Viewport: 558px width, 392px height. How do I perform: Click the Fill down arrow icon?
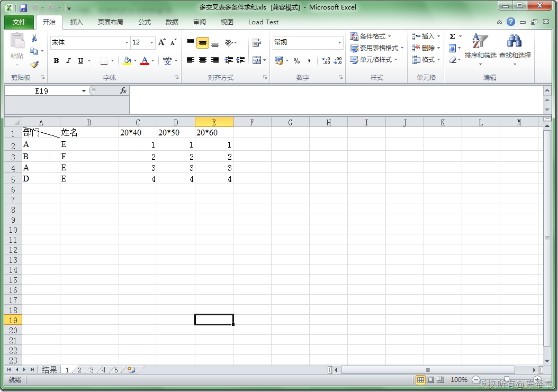[452, 48]
